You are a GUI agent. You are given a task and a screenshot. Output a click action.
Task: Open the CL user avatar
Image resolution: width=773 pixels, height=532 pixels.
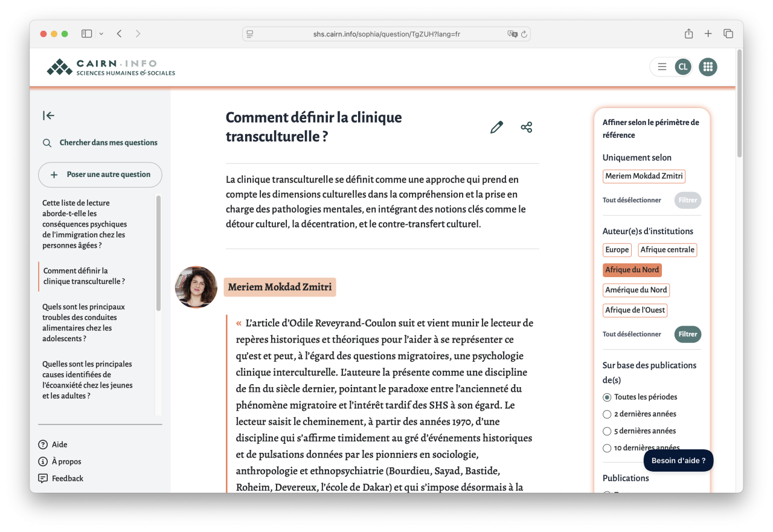pos(683,66)
